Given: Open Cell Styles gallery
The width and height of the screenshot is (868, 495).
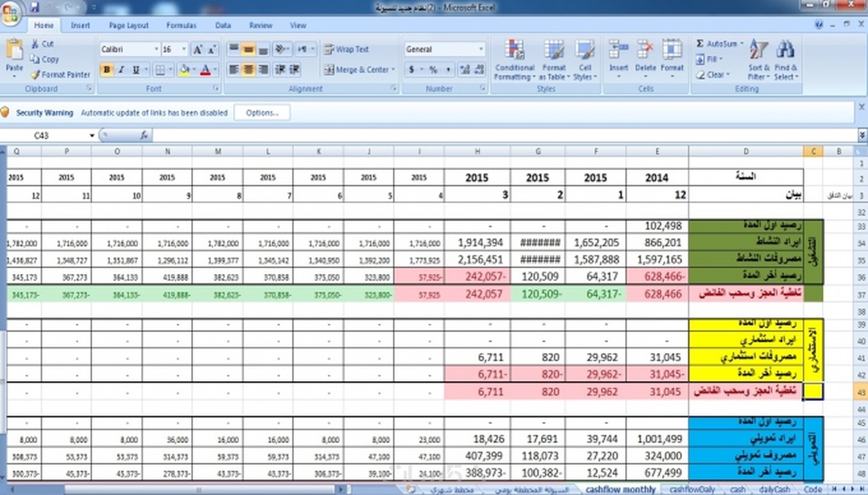Looking at the screenshot, I should point(585,60).
